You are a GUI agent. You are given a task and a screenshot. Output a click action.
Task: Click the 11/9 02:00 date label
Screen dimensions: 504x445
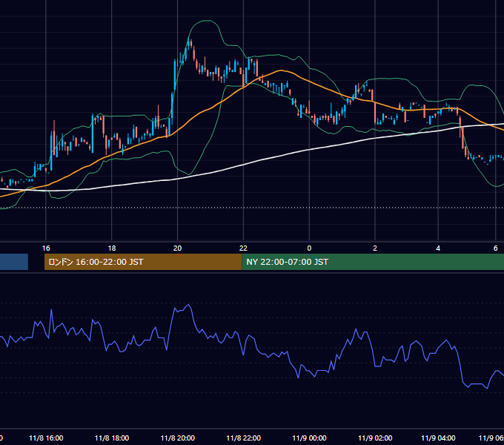point(375,438)
